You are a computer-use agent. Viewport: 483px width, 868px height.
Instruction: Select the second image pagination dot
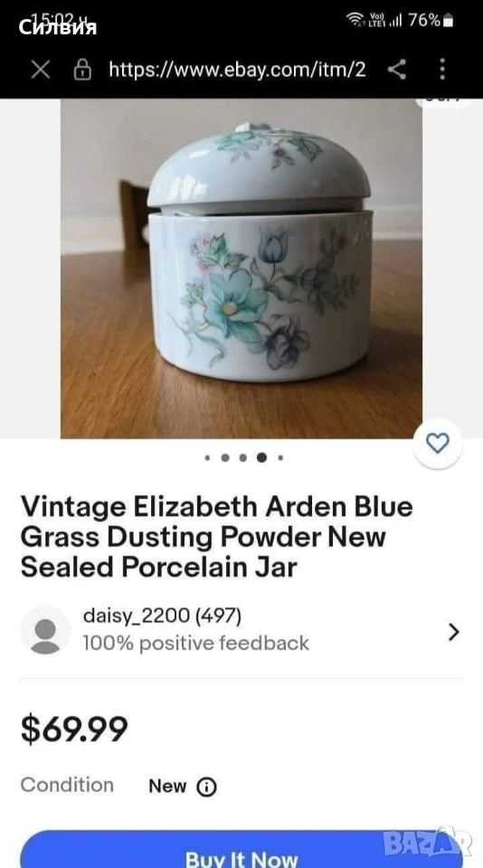(x=225, y=458)
